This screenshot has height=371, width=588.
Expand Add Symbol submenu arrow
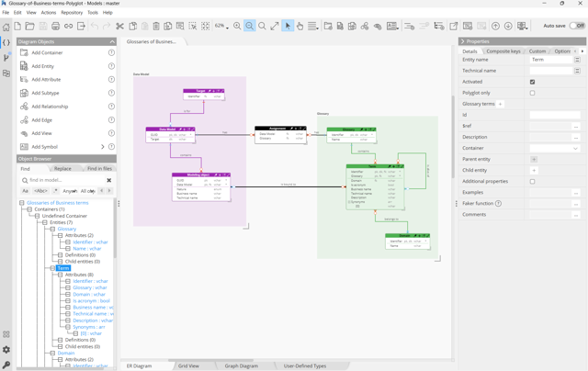click(102, 147)
